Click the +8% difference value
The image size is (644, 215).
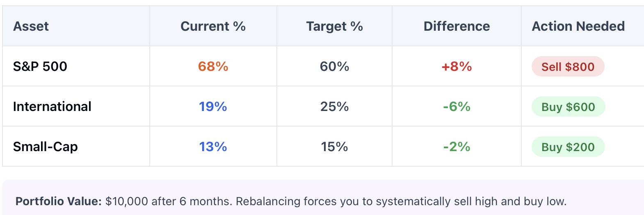(457, 66)
